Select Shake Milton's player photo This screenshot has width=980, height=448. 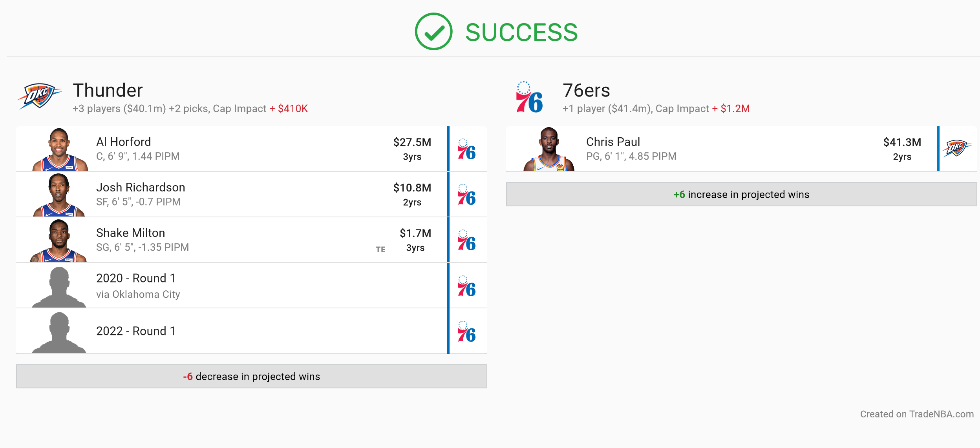pos(59,240)
